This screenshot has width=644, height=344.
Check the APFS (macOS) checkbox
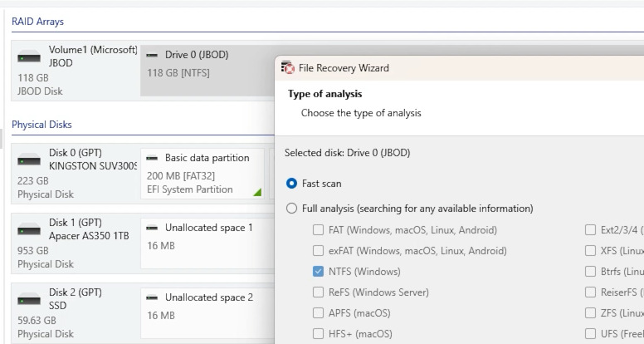click(x=319, y=313)
